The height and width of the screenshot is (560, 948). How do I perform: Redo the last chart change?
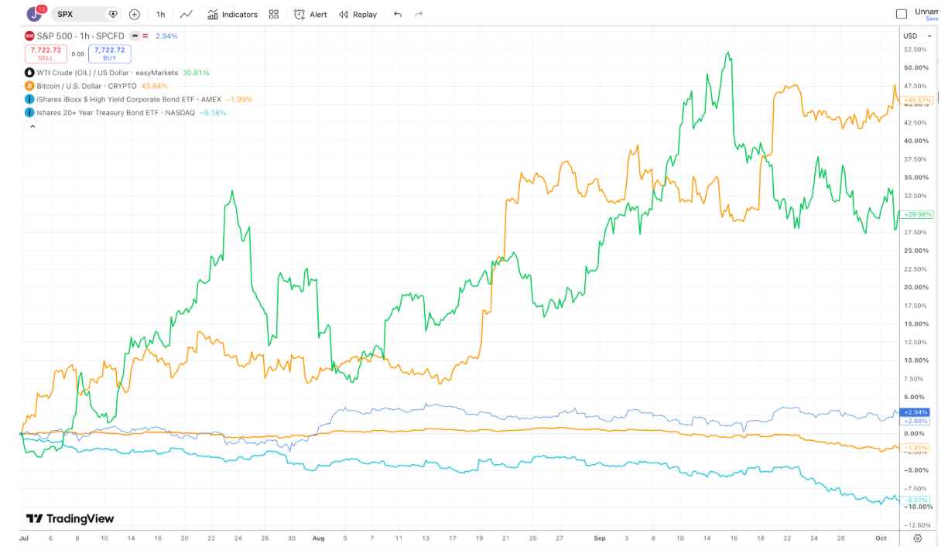click(x=419, y=14)
